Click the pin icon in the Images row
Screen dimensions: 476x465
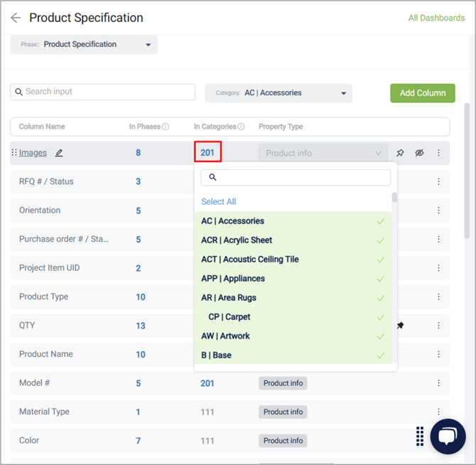click(400, 153)
